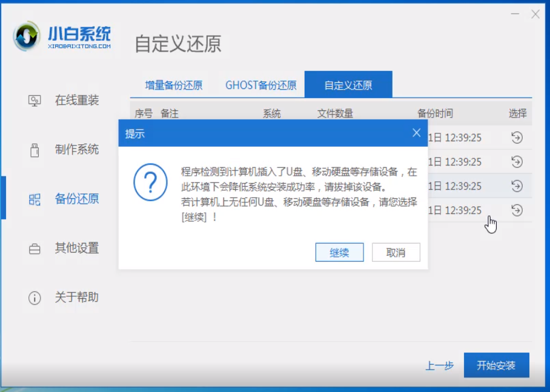Click the restore icon on second backup row
The width and height of the screenshot is (550, 392).
pos(515,162)
